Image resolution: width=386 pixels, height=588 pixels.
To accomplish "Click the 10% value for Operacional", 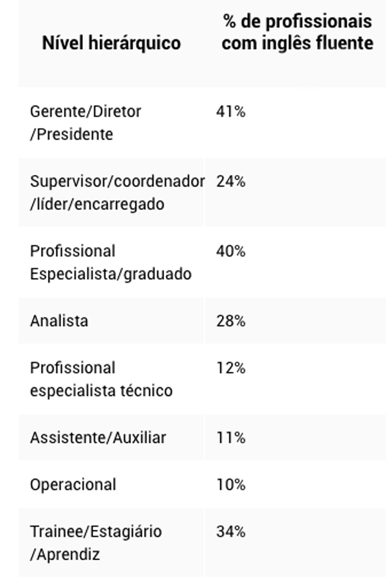I will pyautogui.click(x=231, y=485).
